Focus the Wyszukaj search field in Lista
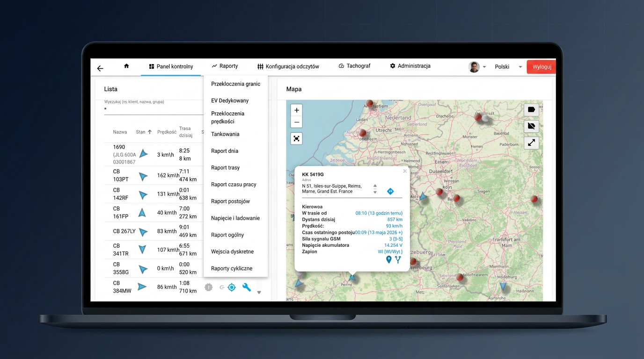This screenshot has height=359, width=644. [x=154, y=109]
